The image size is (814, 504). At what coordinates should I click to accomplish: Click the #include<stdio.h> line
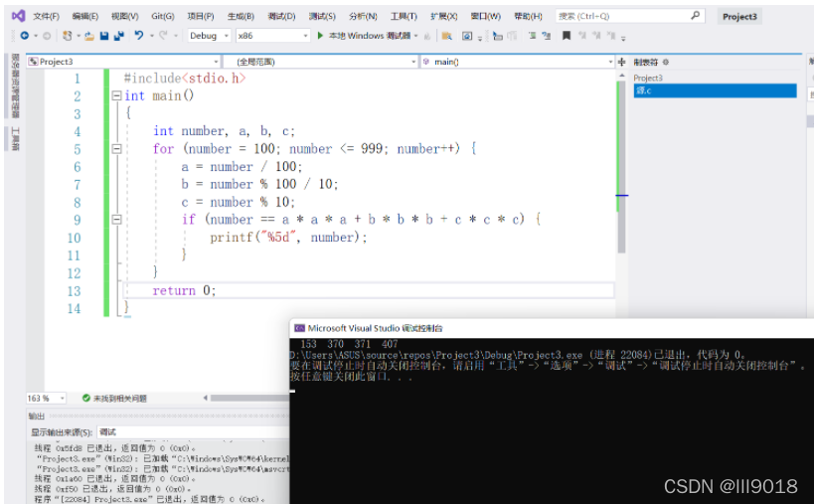coord(184,78)
